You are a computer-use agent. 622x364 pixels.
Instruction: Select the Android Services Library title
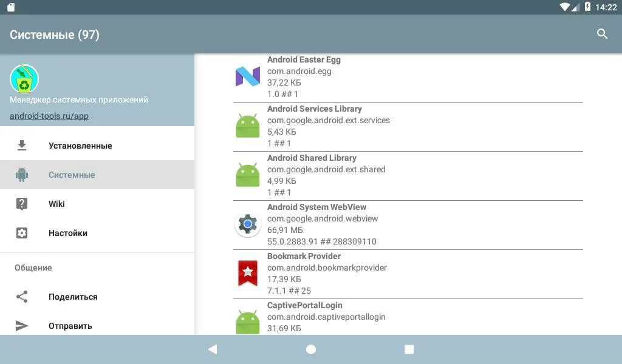pos(315,109)
